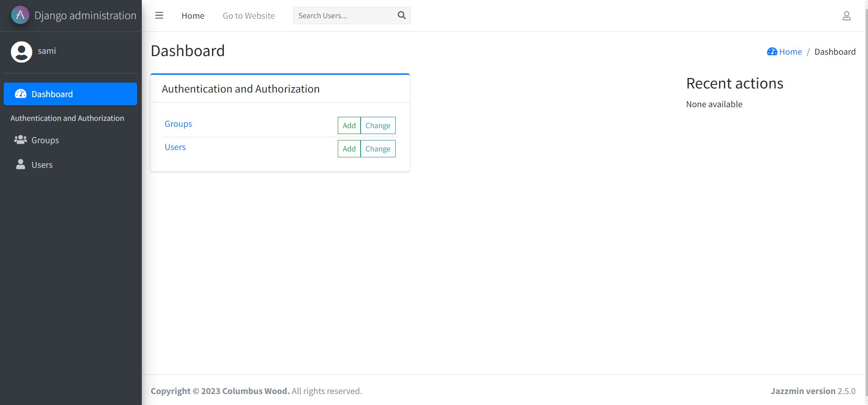Click the Authentication and Authorization card title
Viewport: 868px width, 405px height.
pos(241,89)
